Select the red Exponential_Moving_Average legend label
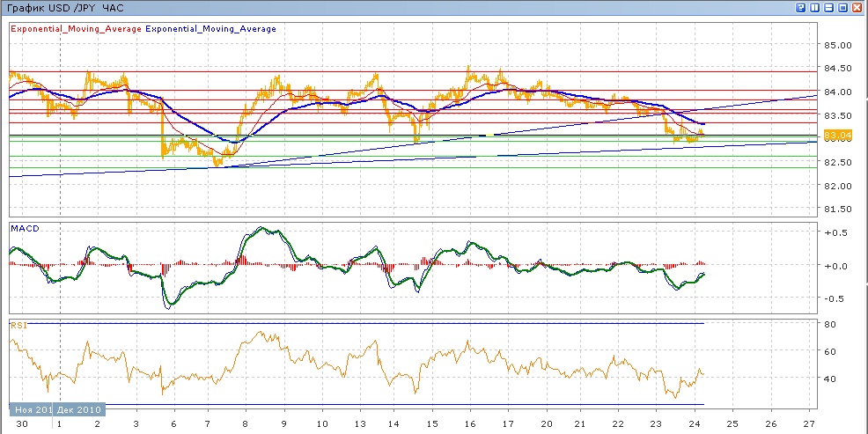Viewport: 868px width, 434px height. point(76,29)
